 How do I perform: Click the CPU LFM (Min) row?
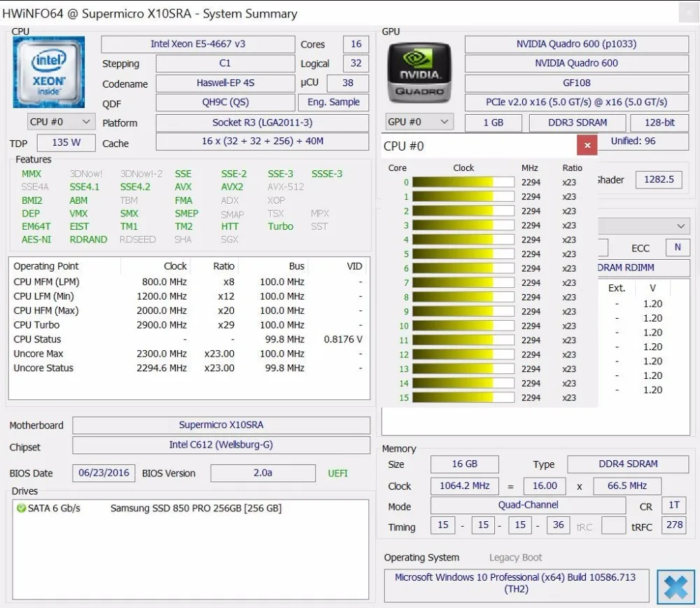(x=189, y=296)
